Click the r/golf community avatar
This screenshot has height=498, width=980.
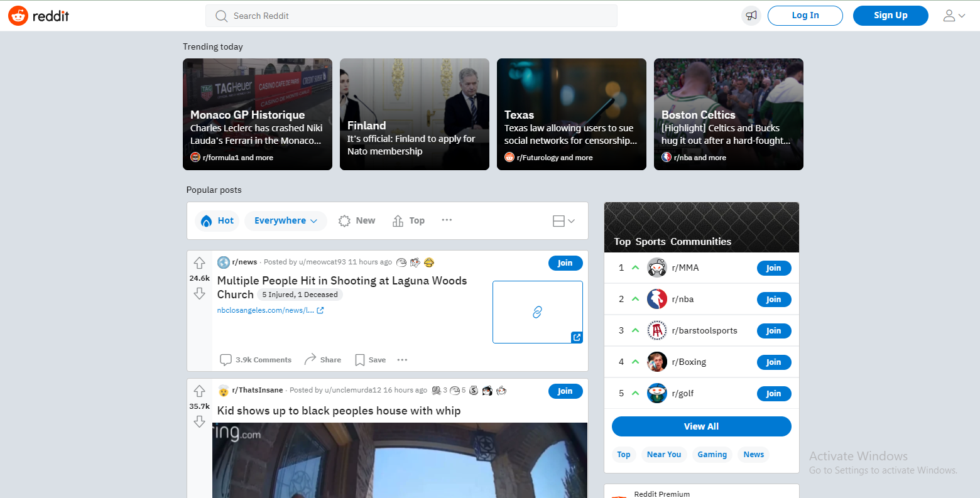tap(657, 393)
